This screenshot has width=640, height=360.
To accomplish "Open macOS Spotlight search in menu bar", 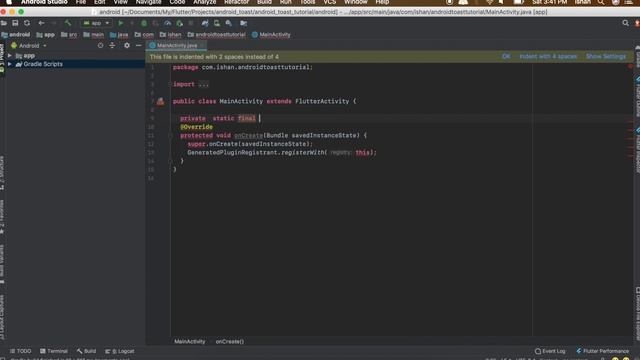I will click(601, 2).
